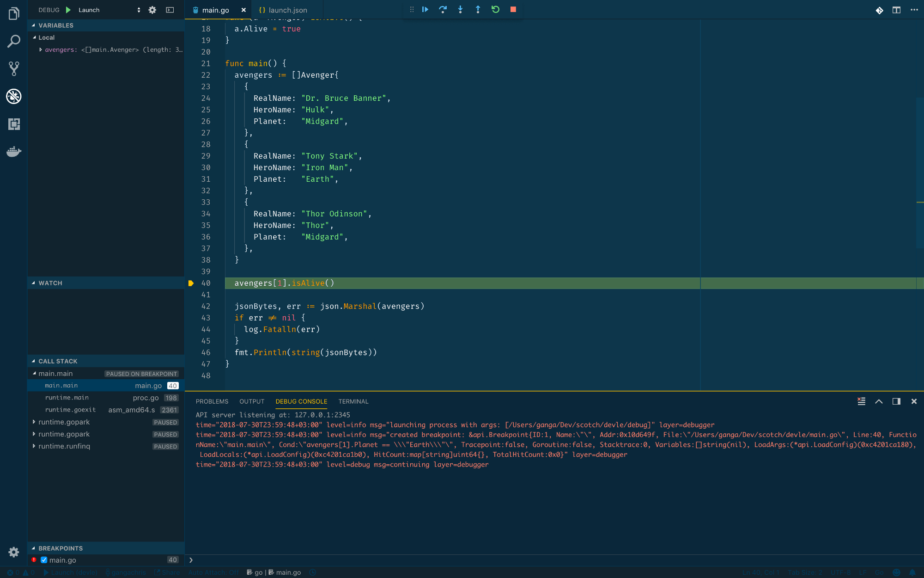
Task: Open the Search view
Action: pos(14,41)
